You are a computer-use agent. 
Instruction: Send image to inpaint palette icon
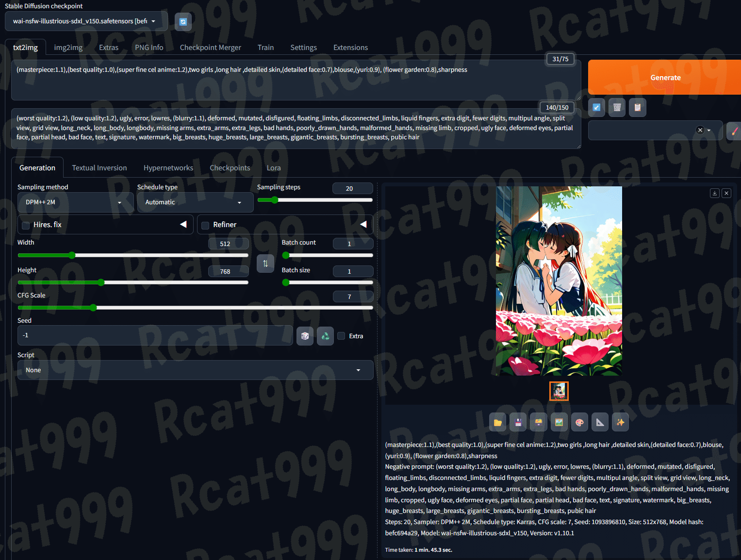point(579,422)
